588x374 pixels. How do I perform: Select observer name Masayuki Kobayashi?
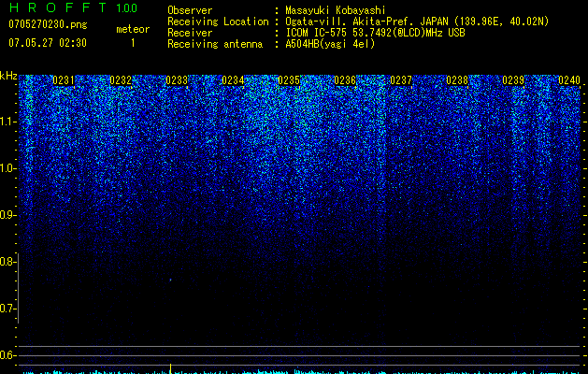click(x=336, y=10)
